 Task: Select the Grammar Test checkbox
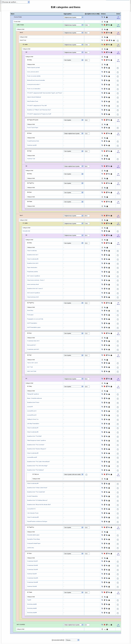coord(118,159)
